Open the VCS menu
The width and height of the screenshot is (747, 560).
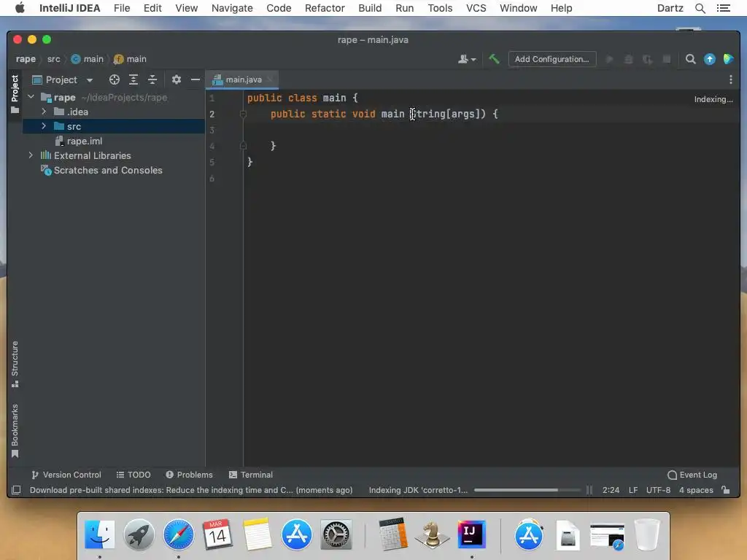coord(476,8)
